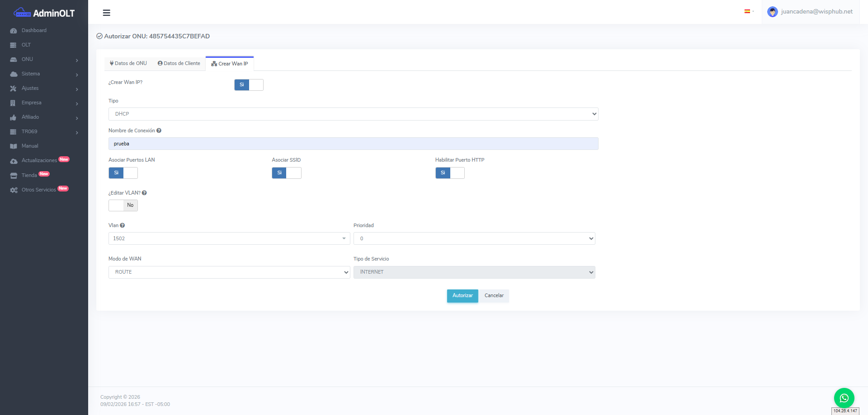
Task: Open the Tipo DHCP dropdown
Action: click(x=353, y=114)
